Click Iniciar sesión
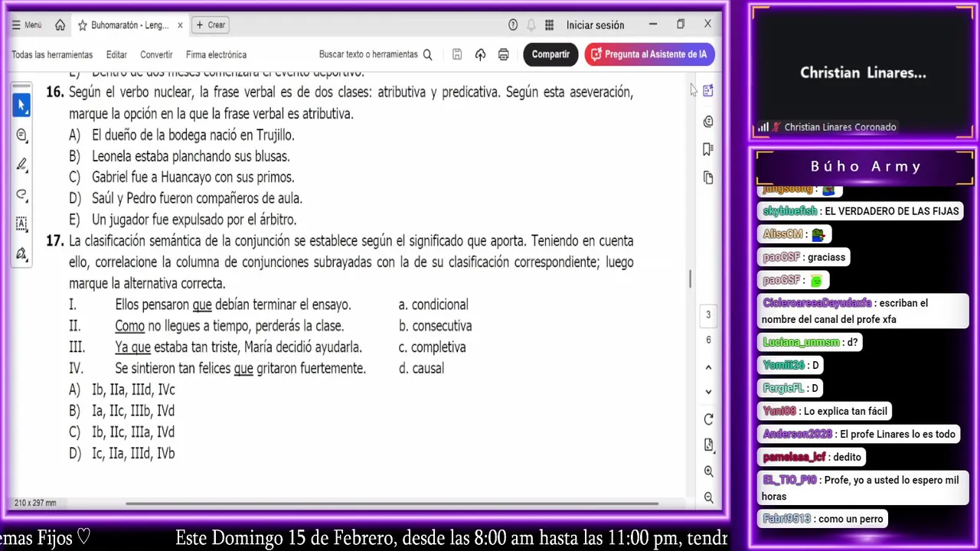 595,25
